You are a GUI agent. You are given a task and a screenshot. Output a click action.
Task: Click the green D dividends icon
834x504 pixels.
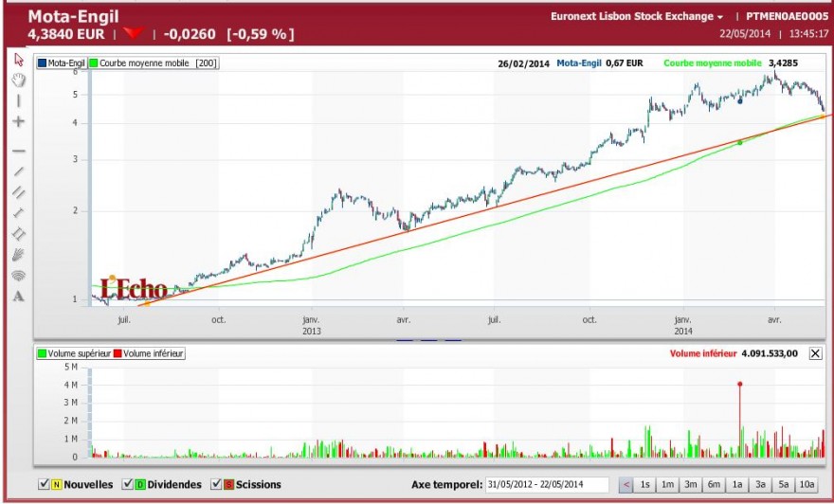point(140,484)
